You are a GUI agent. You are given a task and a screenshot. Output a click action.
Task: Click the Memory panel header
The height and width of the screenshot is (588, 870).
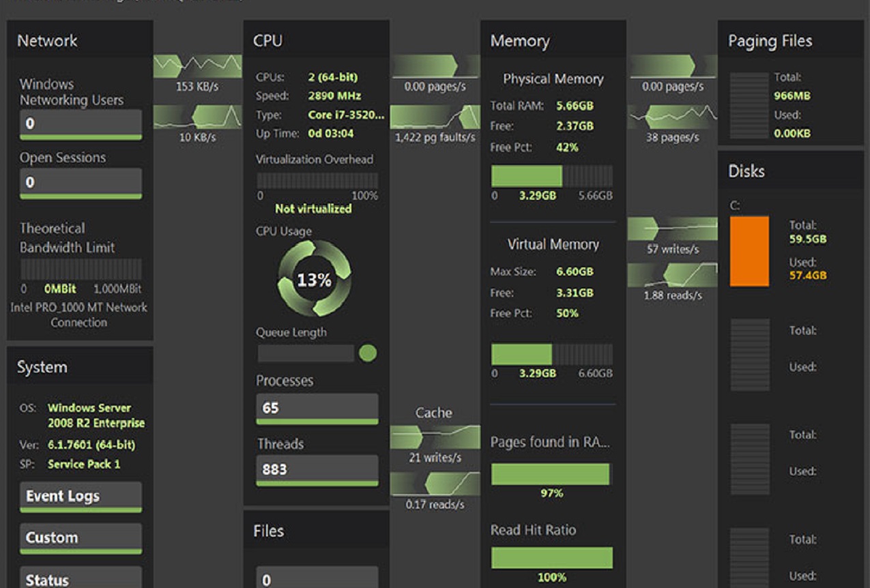pyautogui.click(x=553, y=40)
